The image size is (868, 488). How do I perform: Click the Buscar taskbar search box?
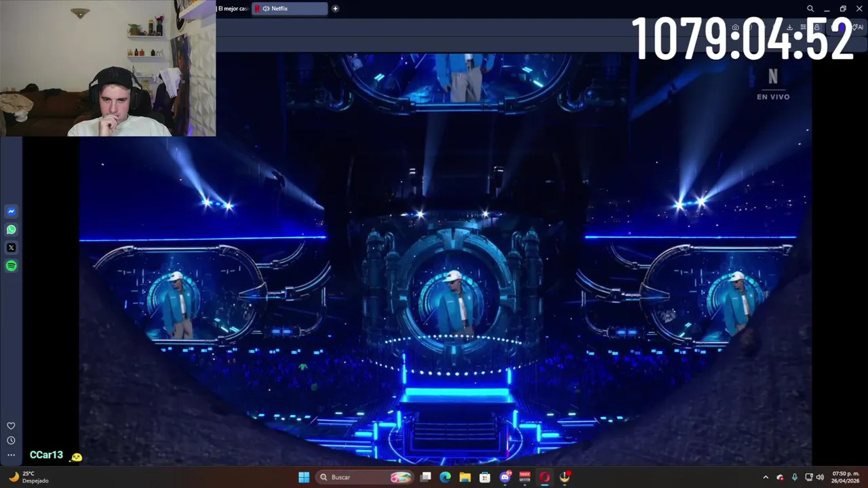point(365,477)
